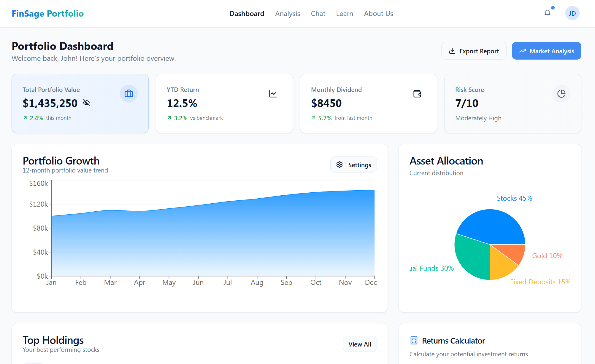This screenshot has width=595, height=364.
Task: Hide the total portfolio value amount
Action: click(x=86, y=103)
